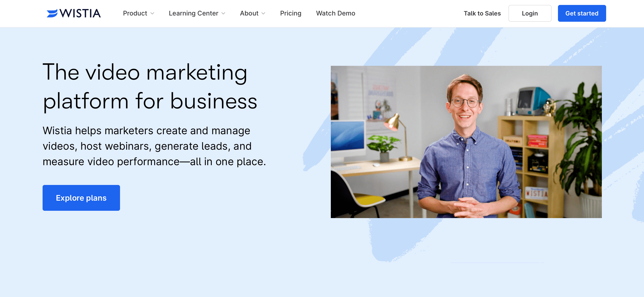Click the hero video thumbnail image
This screenshot has height=297, width=644.
pyautogui.click(x=466, y=142)
